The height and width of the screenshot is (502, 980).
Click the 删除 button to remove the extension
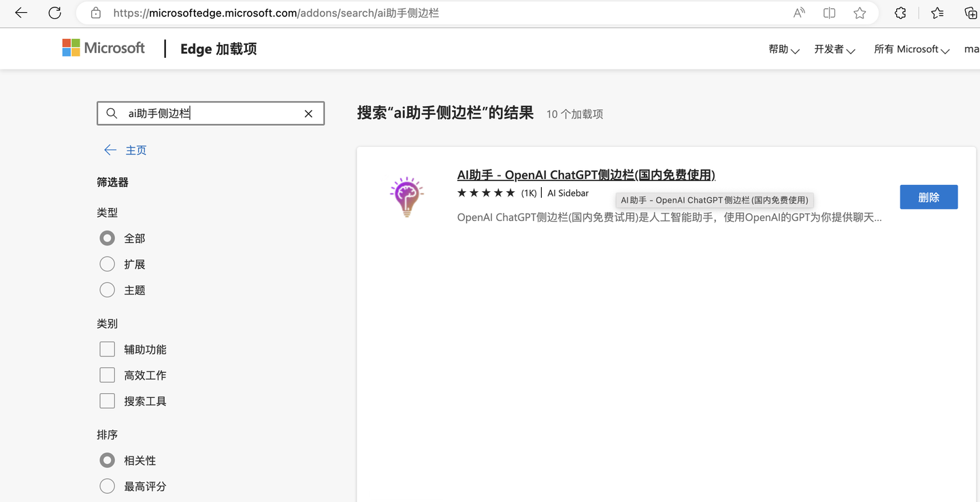tap(929, 197)
